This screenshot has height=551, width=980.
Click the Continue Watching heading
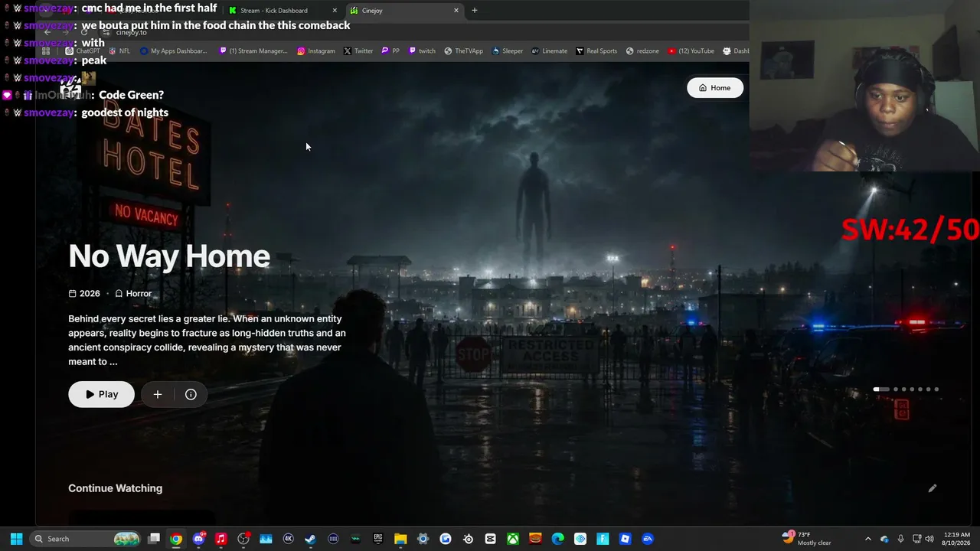115,488
